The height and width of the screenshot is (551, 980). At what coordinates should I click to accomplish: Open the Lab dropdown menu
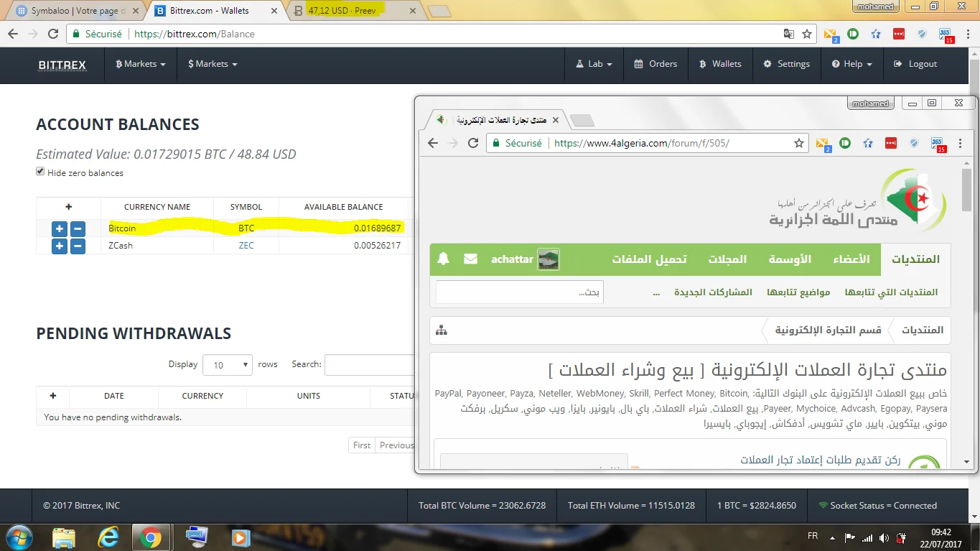pos(594,64)
